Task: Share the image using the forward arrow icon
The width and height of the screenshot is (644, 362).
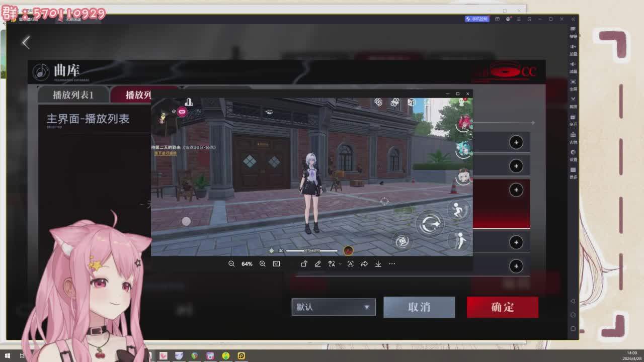Action: click(364, 263)
